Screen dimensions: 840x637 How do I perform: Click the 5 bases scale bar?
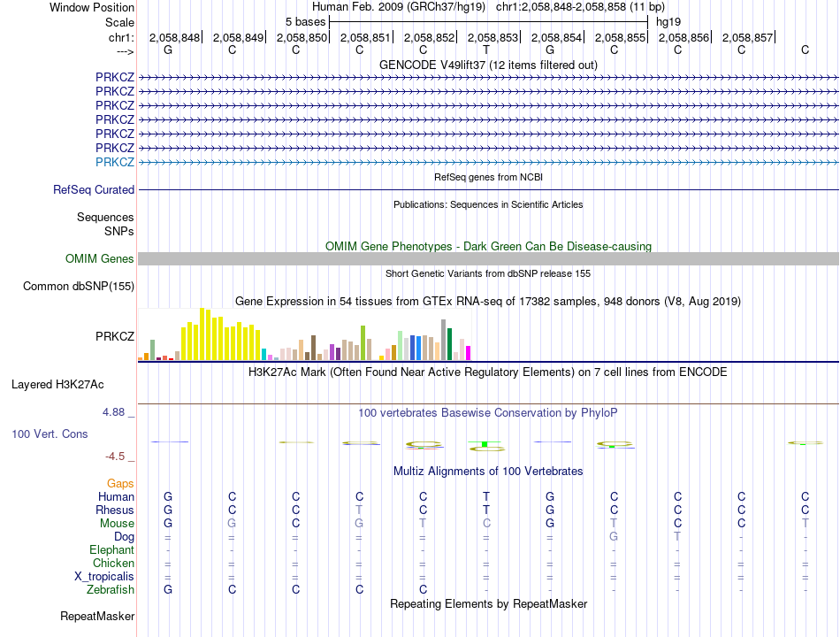tap(489, 22)
